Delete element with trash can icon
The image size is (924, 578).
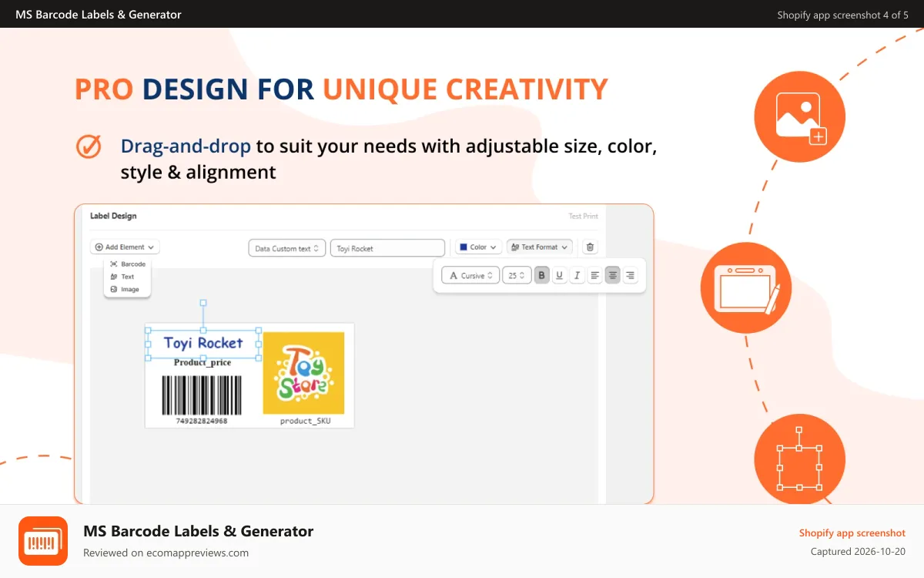tap(590, 247)
